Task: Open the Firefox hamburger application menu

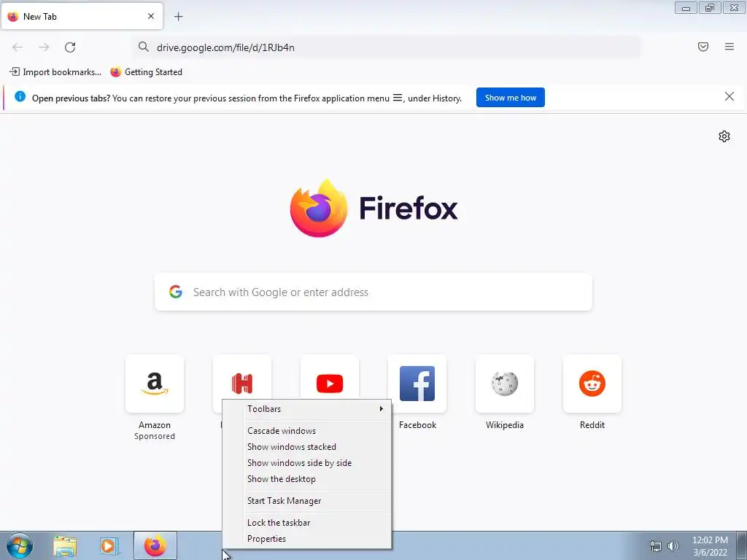Action: (x=729, y=47)
